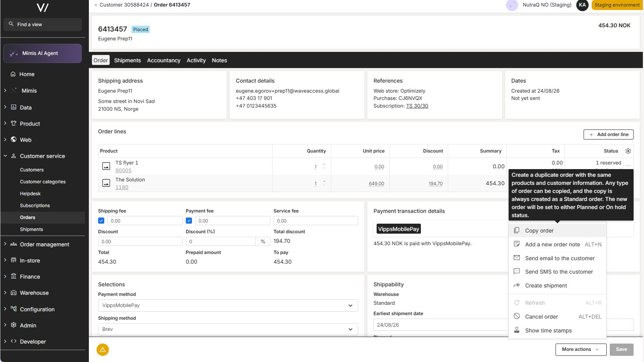Open Subscriptions in sidebar

coord(35,206)
